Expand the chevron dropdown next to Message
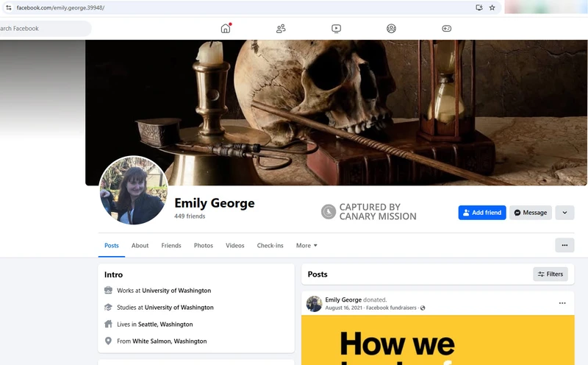The height and width of the screenshot is (365, 588). click(564, 213)
